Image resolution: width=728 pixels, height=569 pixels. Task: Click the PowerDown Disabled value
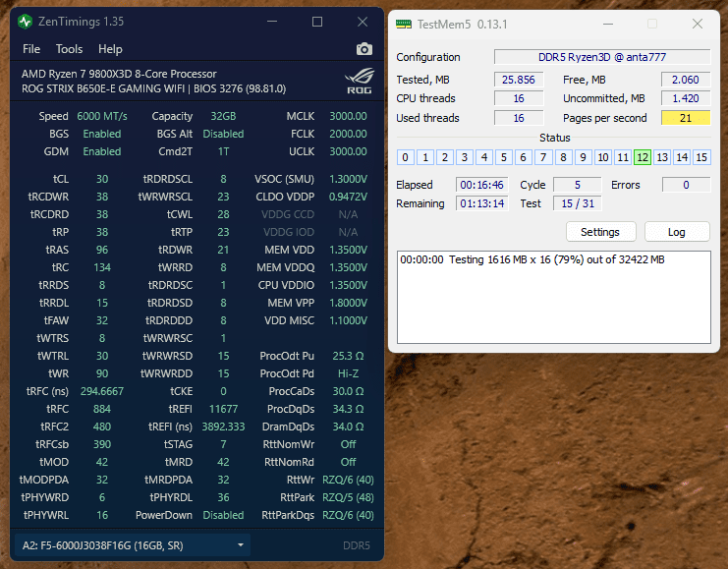tap(223, 515)
